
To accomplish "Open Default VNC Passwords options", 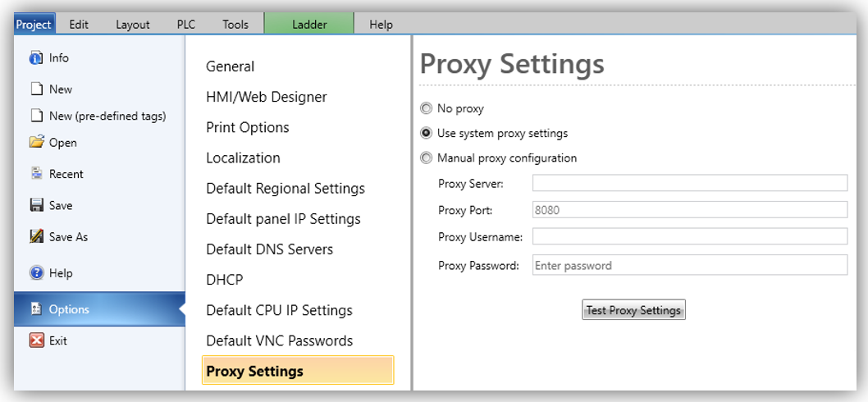I will point(280,340).
